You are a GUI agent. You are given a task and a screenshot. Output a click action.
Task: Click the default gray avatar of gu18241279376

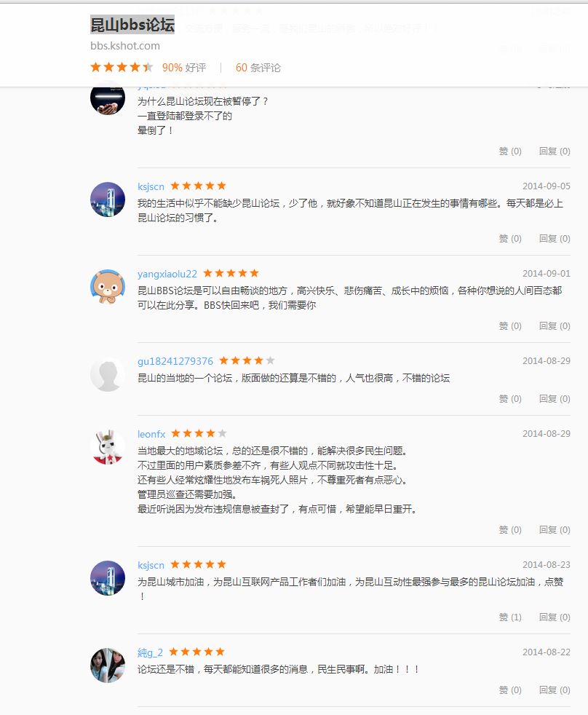tap(108, 374)
